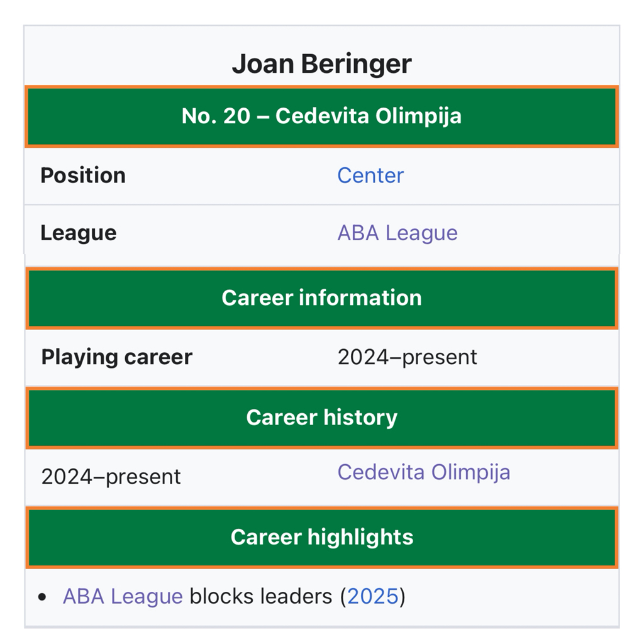The height and width of the screenshot is (644, 644).
Task: Click ABA League link in Career highlights
Action: 123,596
